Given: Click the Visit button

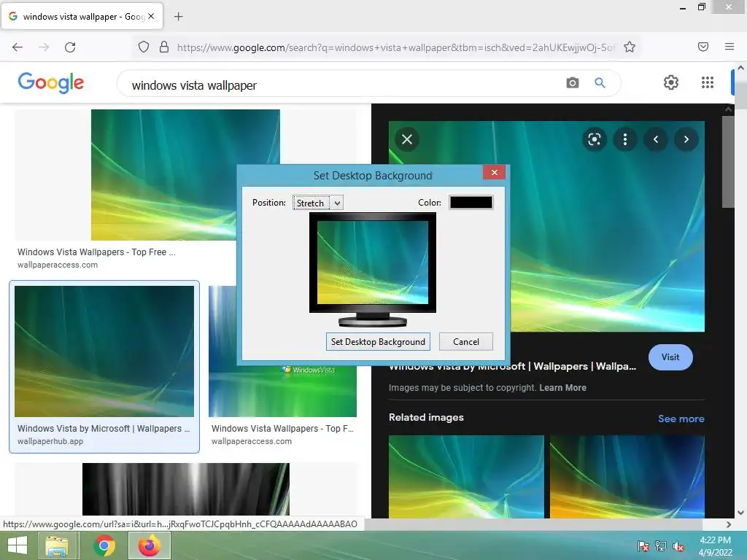Looking at the screenshot, I should [x=670, y=357].
